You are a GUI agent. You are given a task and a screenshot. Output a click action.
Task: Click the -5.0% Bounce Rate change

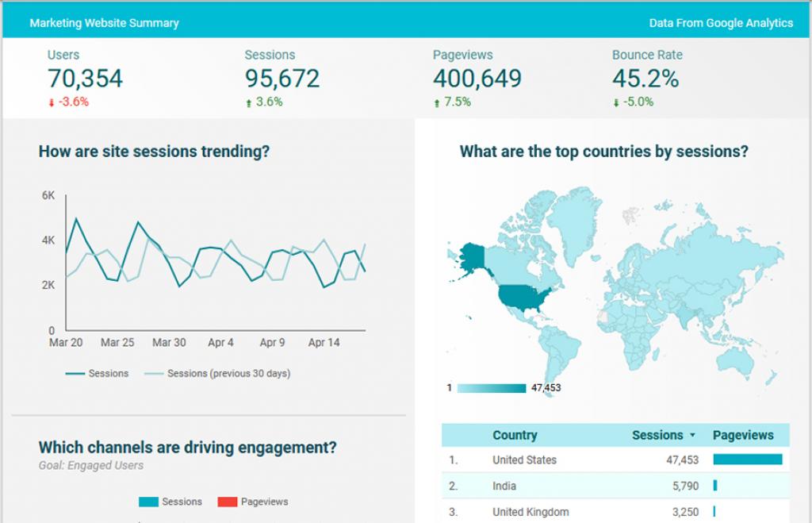click(x=638, y=102)
